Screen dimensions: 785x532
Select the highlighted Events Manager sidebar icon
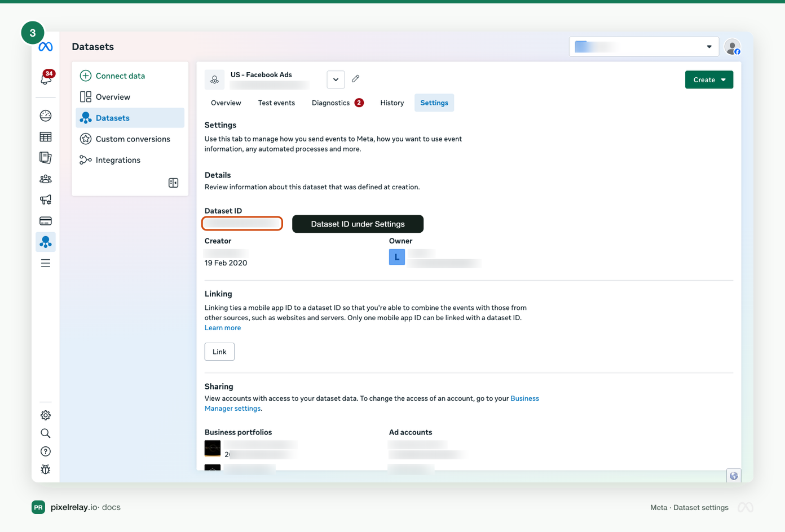[x=46, y=242]
